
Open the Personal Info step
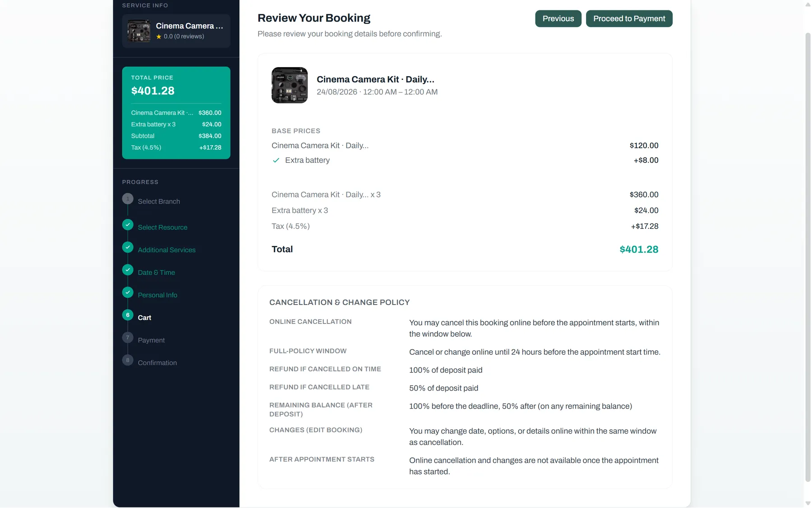tap(157, 295)
